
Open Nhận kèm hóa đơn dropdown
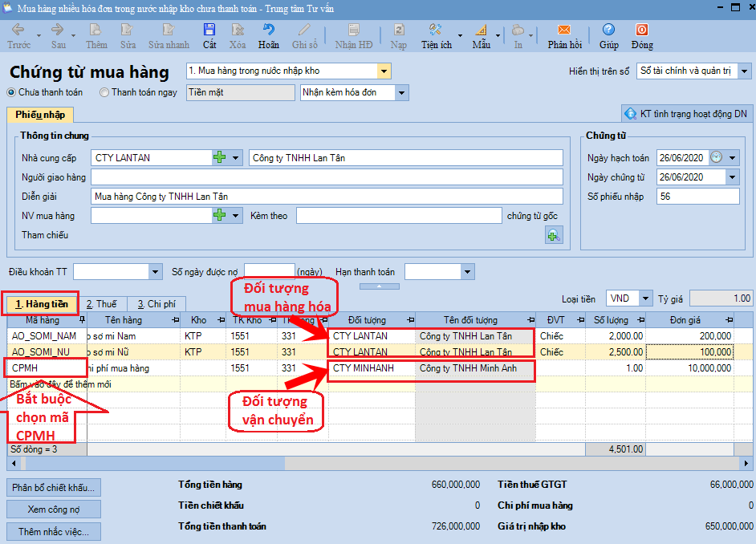[401, 92]
